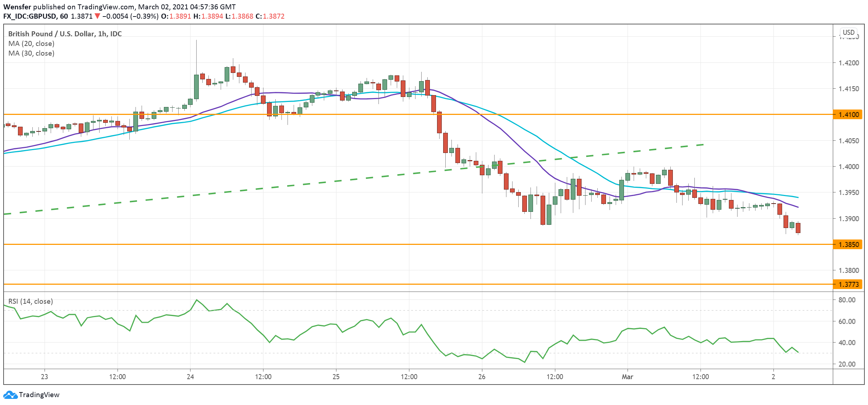Image resolution: width=868 pixels, height=405 pixels.
Task: Click the 'Mar' date label on time axis
Action: tap(627, 377)
